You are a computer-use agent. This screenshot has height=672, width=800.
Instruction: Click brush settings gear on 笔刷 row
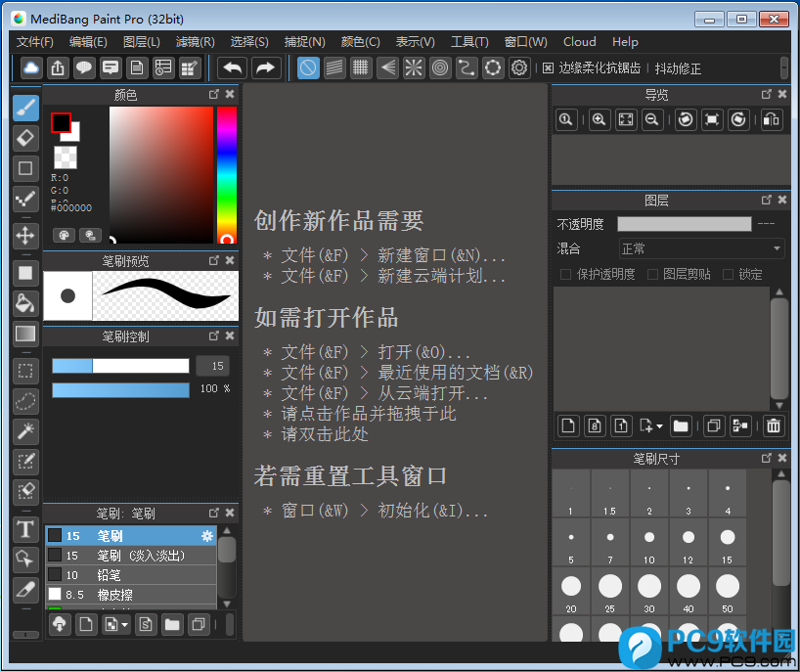pos(206,536)
